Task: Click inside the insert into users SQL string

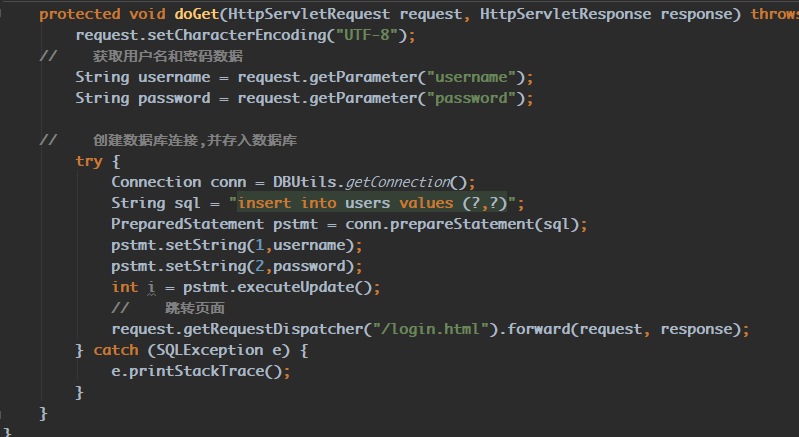Action: click(372, 203)
